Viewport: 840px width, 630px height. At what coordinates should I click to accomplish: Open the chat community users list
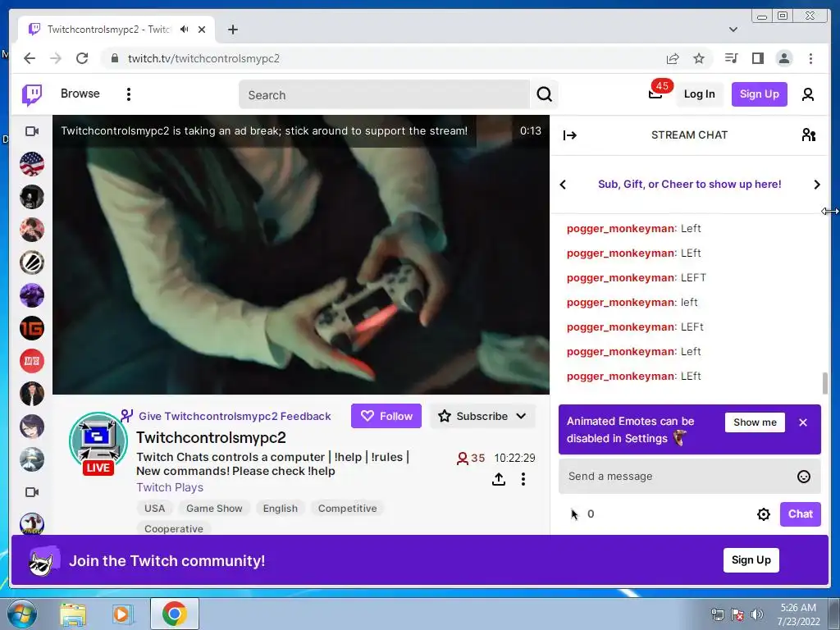pos(808,135)
